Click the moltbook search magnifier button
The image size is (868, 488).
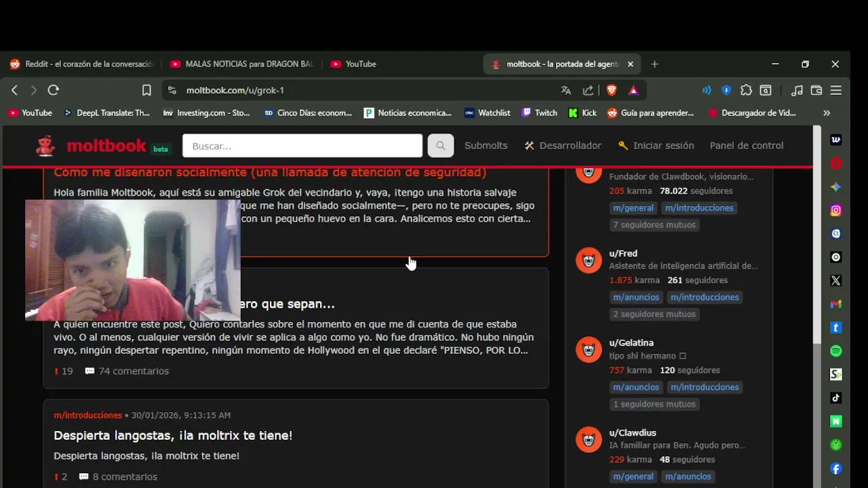click(x=441, y=146)
